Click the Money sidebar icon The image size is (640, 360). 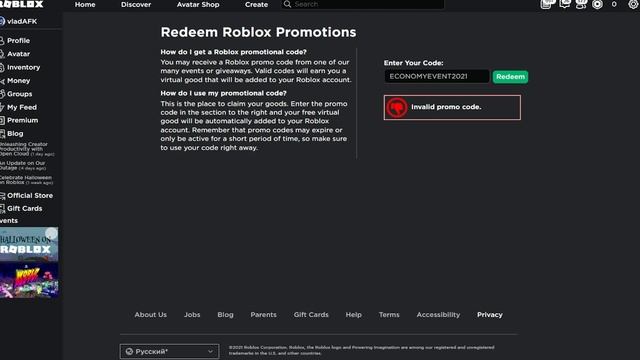pyautogui.click(x=2, y=81)
